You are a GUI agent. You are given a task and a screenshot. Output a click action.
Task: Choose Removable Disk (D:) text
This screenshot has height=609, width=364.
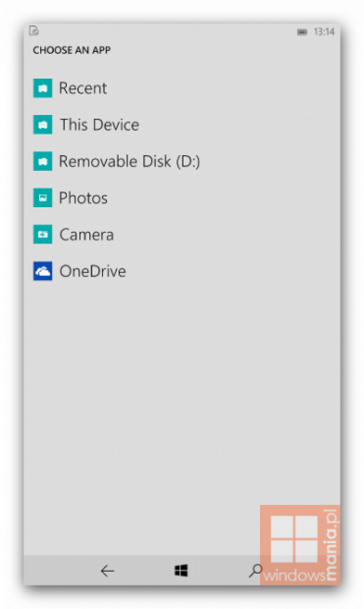pos(129,162)
